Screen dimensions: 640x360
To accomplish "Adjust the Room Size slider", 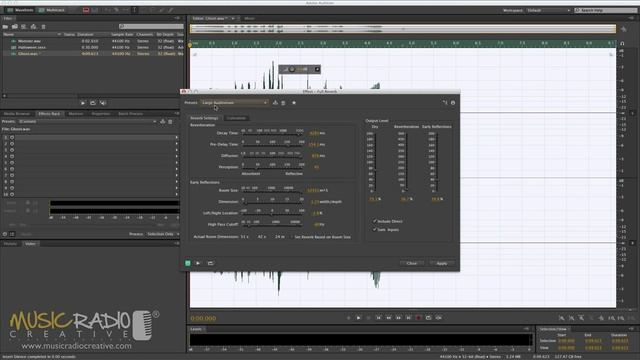I will tap(272, 192).
